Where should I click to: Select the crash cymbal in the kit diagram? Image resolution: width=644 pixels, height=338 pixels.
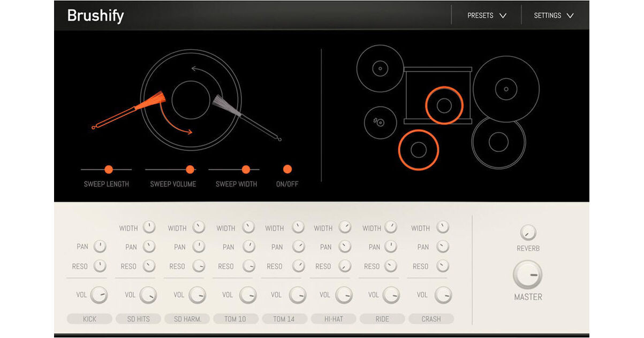tap(380, 68)
